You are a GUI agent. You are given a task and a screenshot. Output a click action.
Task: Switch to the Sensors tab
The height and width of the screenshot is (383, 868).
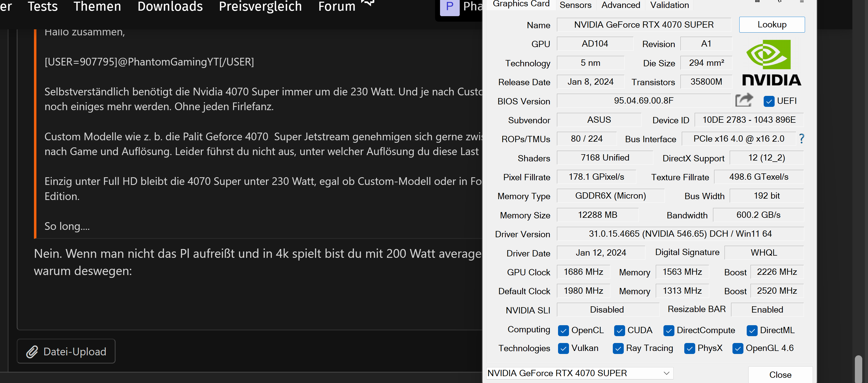point(575,5)
